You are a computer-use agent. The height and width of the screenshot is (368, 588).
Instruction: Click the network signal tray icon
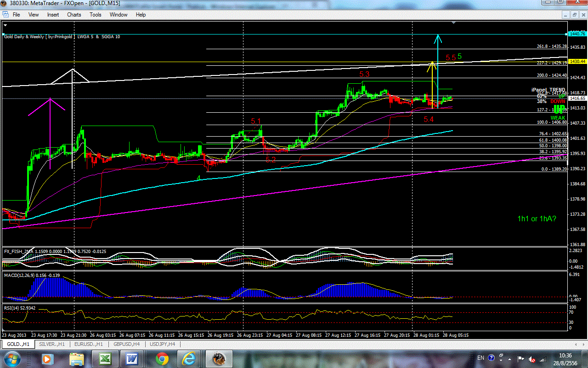543,358
